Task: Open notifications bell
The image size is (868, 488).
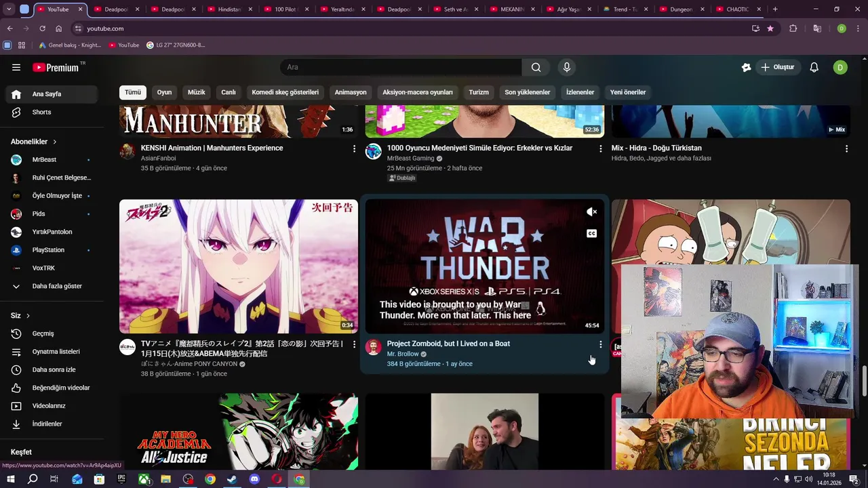Action: (814, 67)
